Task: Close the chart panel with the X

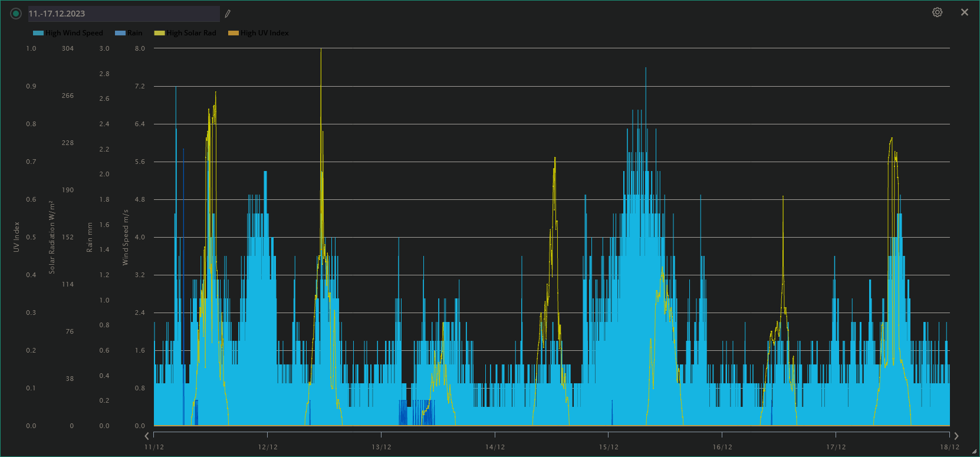Action: 964,12
